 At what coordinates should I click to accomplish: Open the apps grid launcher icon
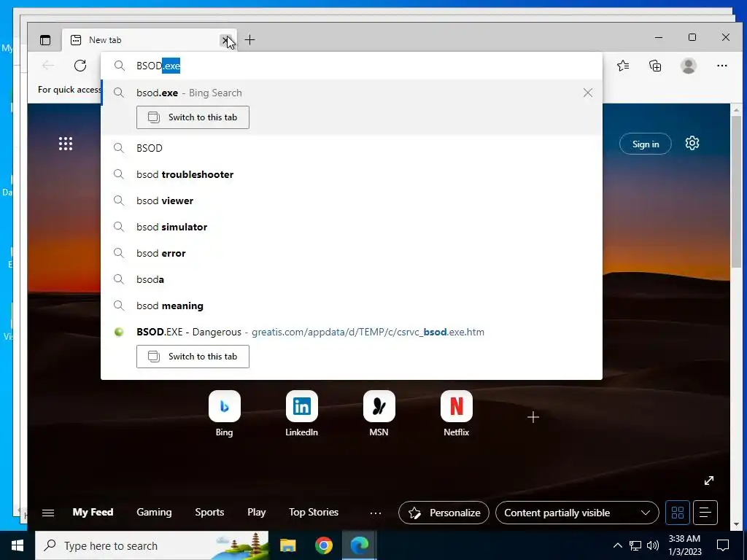[x=66, y=144]
